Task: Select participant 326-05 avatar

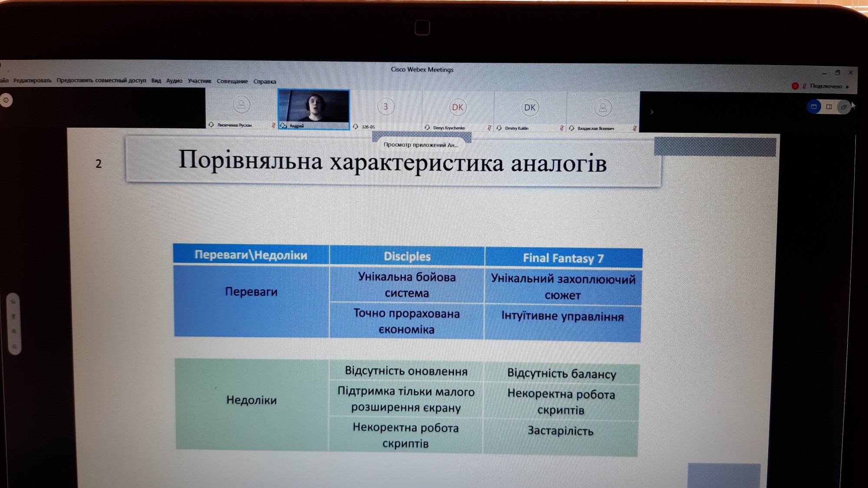Action: point(385,106)
